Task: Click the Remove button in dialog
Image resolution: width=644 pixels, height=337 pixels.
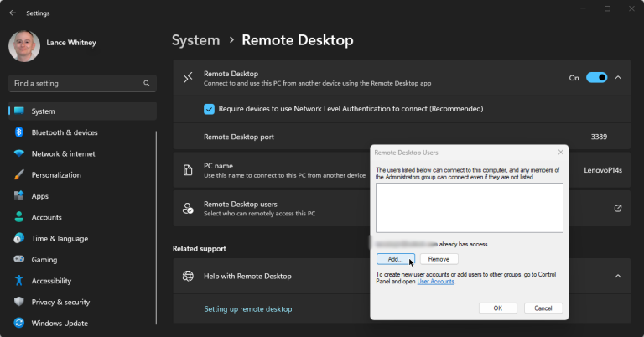Action: coord(439,259)
